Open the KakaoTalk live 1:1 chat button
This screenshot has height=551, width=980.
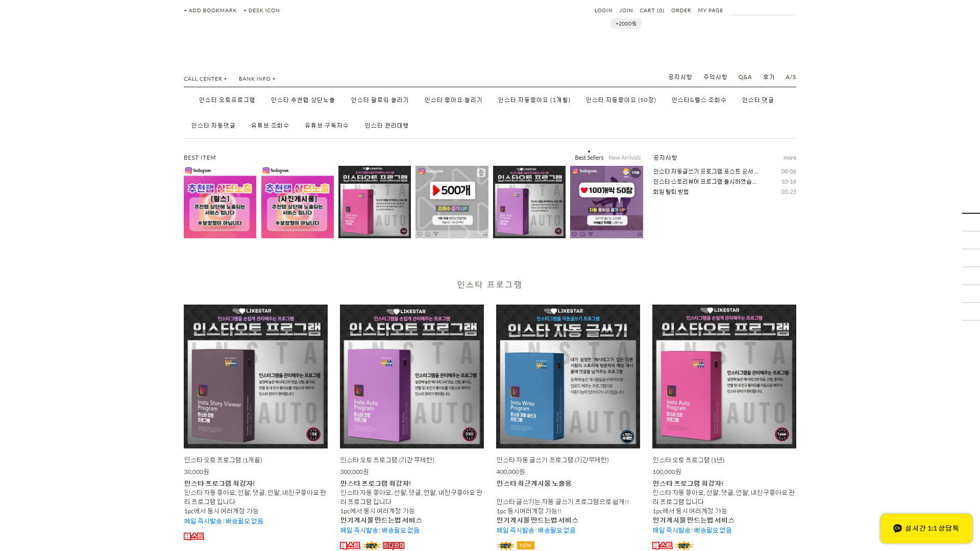pos(926,528)
